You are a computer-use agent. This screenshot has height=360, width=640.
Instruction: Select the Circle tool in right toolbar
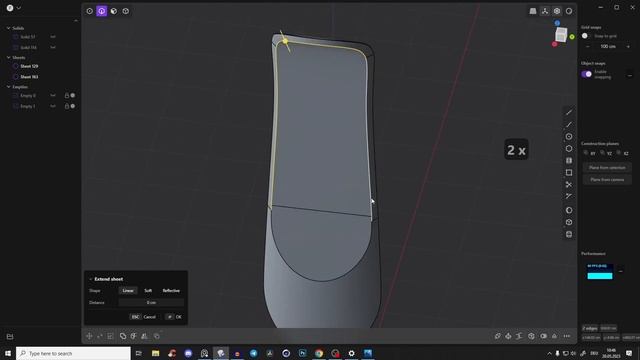[569, 137]
